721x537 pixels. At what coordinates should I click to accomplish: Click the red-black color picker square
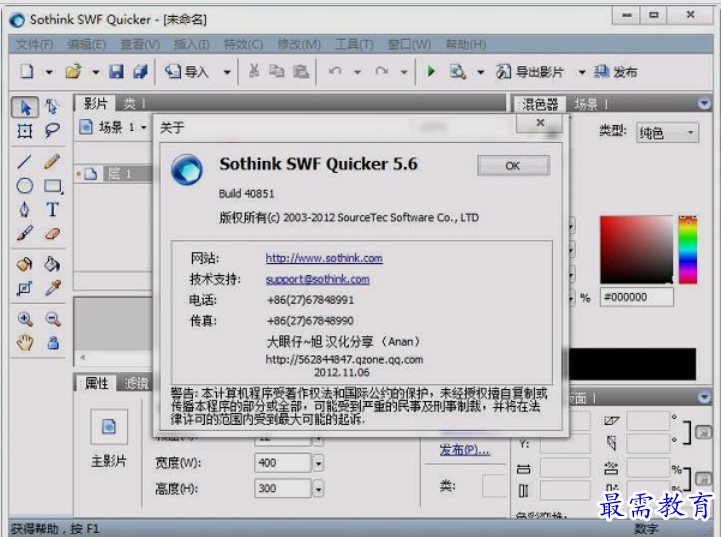[x=636, y=249]
